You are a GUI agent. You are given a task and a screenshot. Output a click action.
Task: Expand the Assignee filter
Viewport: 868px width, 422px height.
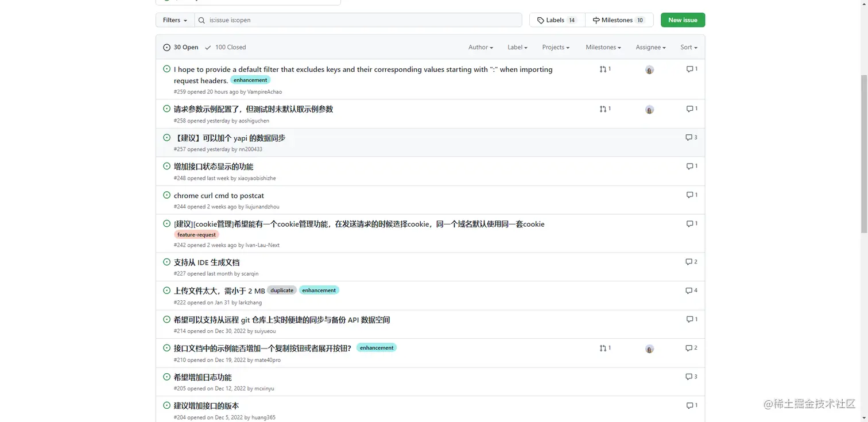tap(650, 47)
